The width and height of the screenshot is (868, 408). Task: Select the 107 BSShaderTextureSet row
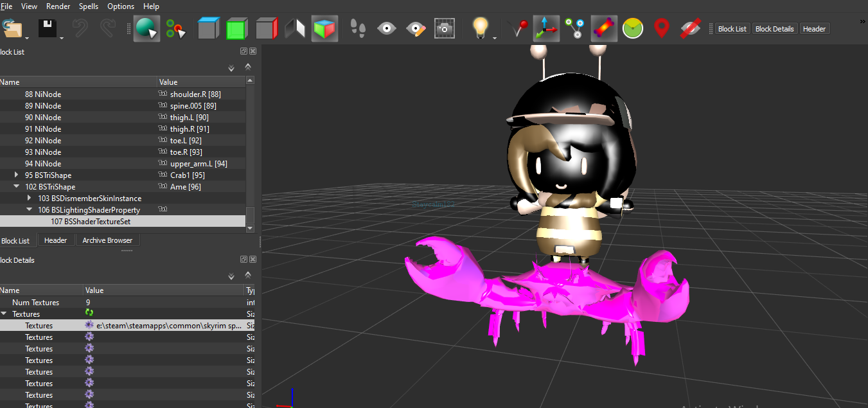coord(122,221)
